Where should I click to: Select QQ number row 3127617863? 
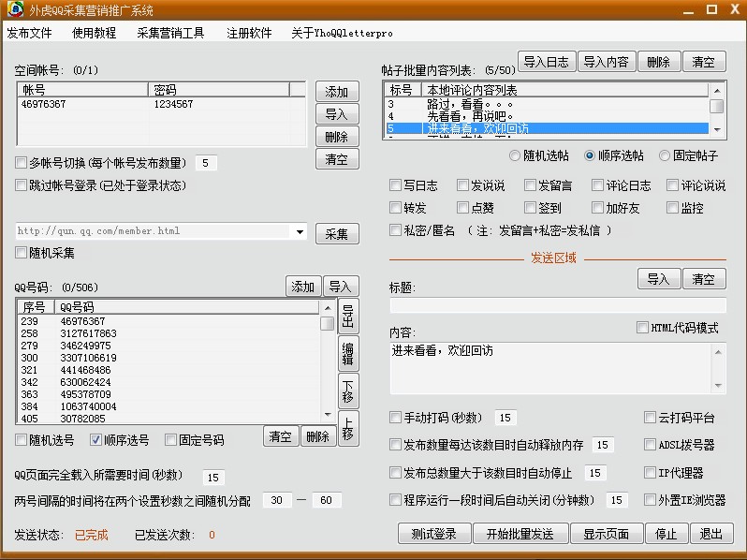[169, 333]
